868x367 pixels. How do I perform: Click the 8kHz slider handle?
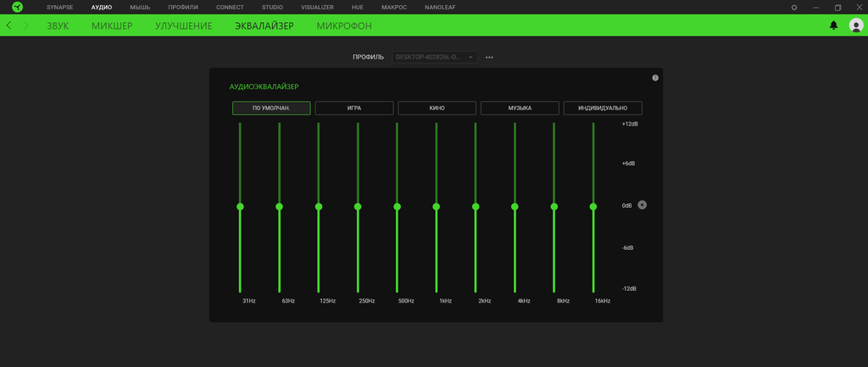pos(554,207)
